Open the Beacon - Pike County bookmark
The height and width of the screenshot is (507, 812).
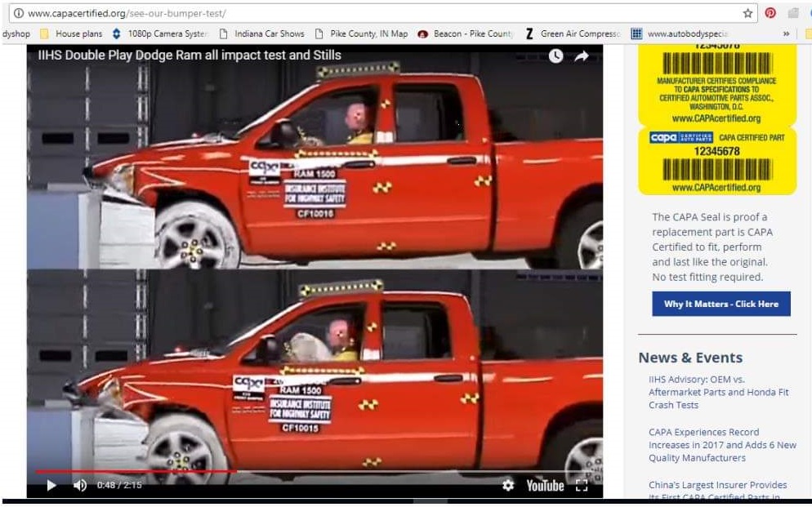click(465, 33)
